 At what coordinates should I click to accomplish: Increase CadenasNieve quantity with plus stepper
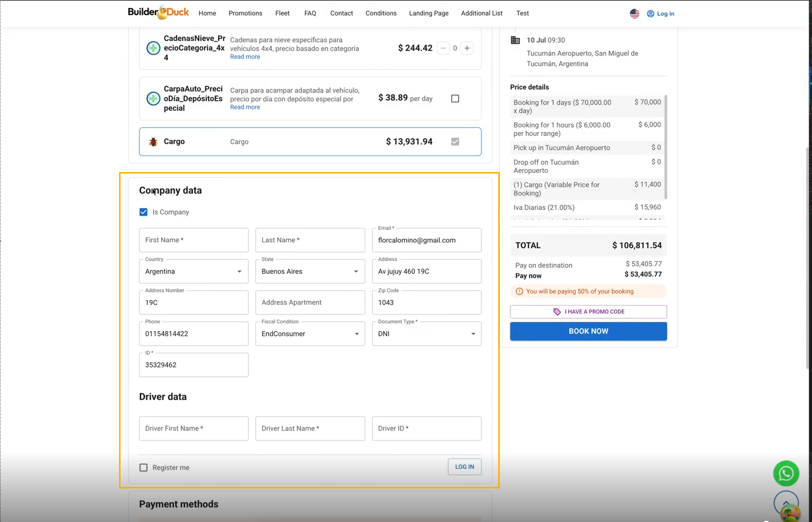pos(467,48)
